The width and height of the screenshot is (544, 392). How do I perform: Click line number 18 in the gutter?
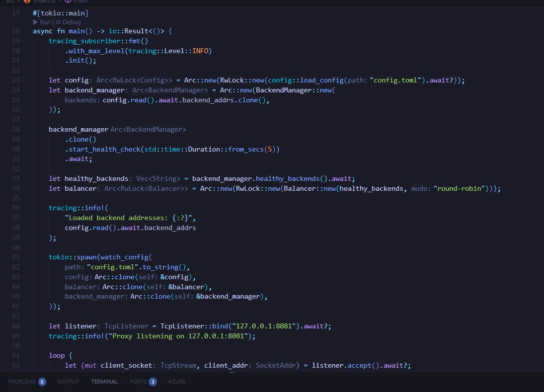16,31
